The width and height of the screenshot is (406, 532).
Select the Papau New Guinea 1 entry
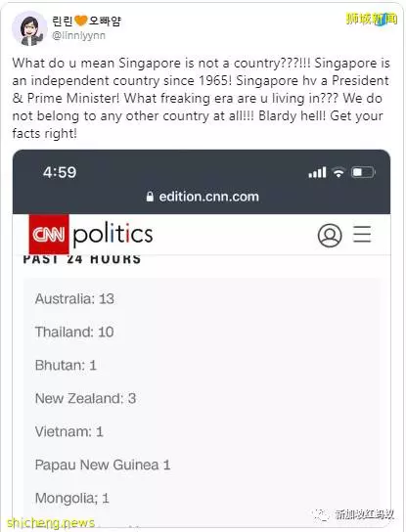pyautogui.click(x=103, y=465)
